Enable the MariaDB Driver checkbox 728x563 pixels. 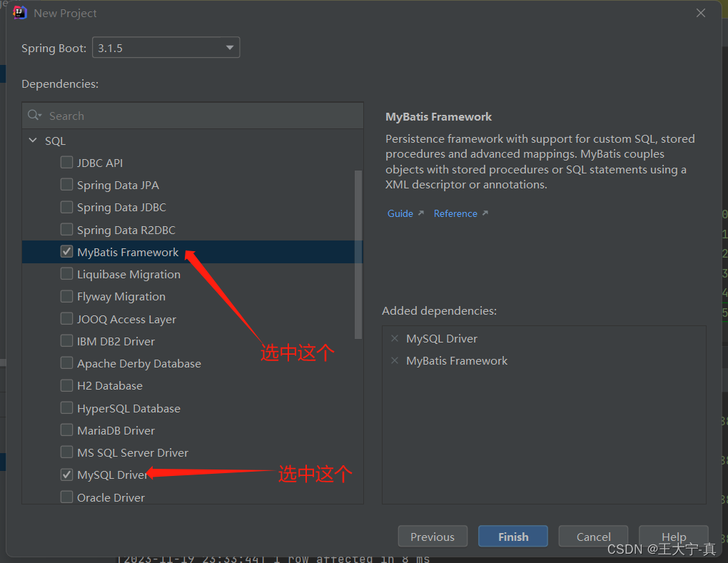66,430
